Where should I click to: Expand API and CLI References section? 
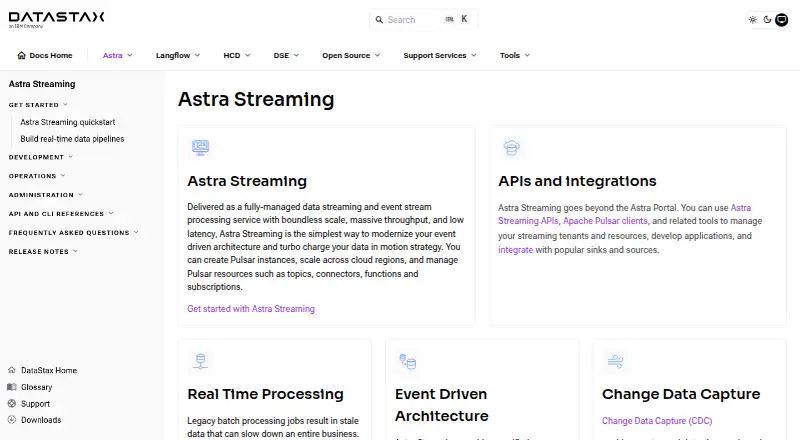61,214
